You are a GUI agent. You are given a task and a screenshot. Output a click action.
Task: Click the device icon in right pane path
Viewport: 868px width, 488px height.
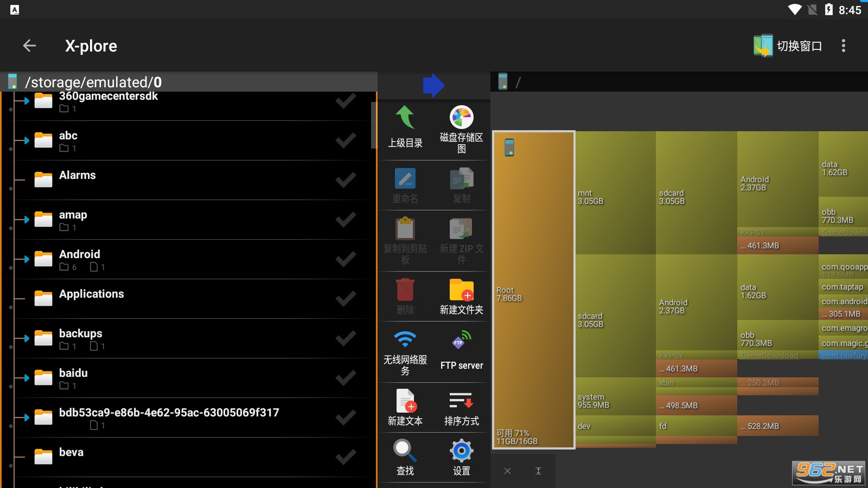click(503, 81)
